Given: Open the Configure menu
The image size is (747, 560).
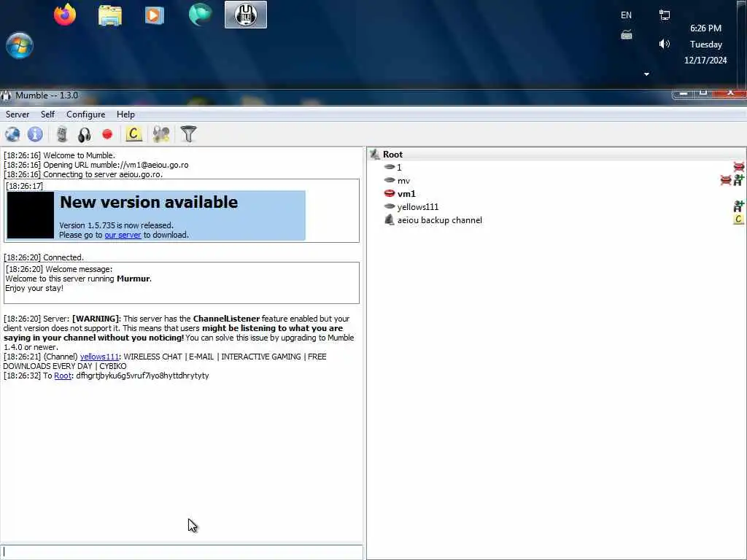Looking at the screenshot, I should coord(86,114).
